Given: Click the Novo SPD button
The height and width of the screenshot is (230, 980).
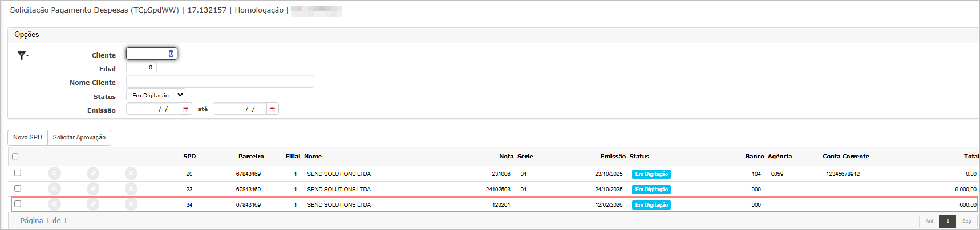Looking at the screenshot, I should (27, 138).
